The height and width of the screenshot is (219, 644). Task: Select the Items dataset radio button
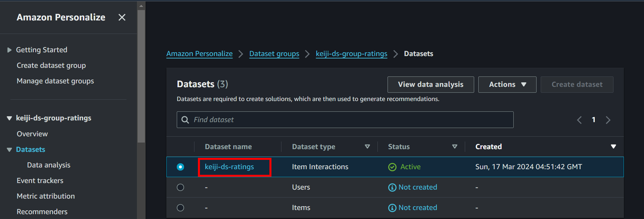(x=180, y=208)
